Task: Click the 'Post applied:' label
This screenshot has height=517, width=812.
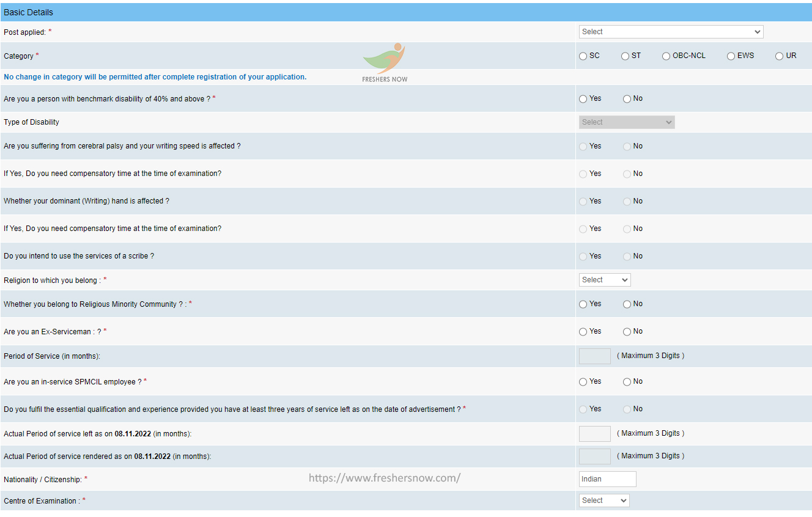Action: [25, 32]
